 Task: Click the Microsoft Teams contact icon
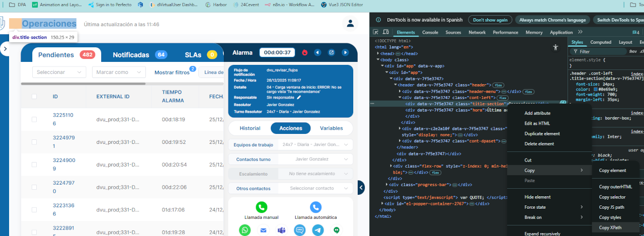[x=281, y=230]
